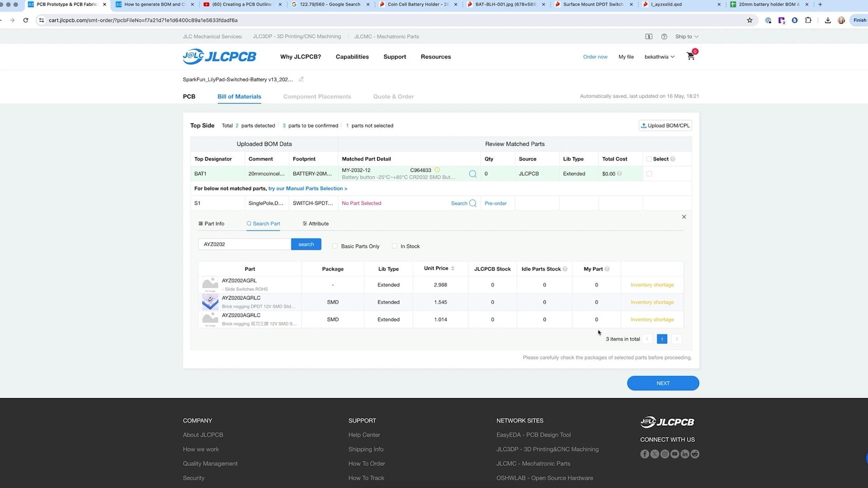Click magnifier icon in BAT1 row
Viewport: 868px width, 488px height.
(x=472, y=174)
